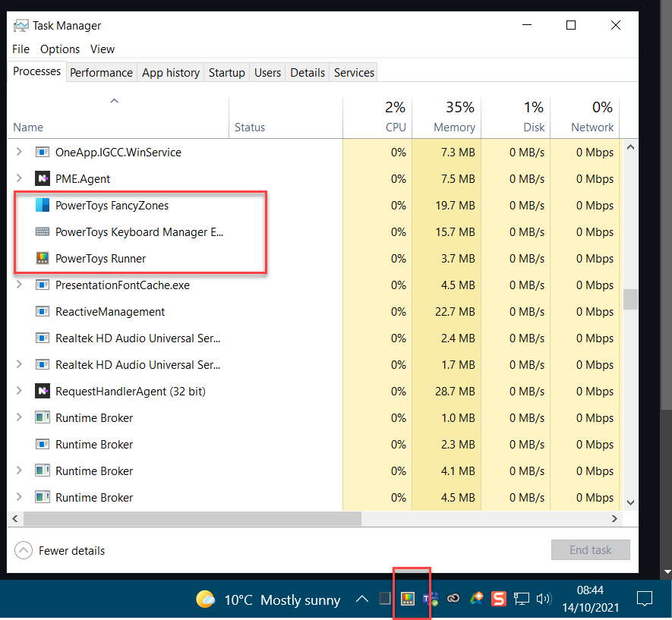
Task: Open the volume control in the taskbar
Action: click(543, 599)
